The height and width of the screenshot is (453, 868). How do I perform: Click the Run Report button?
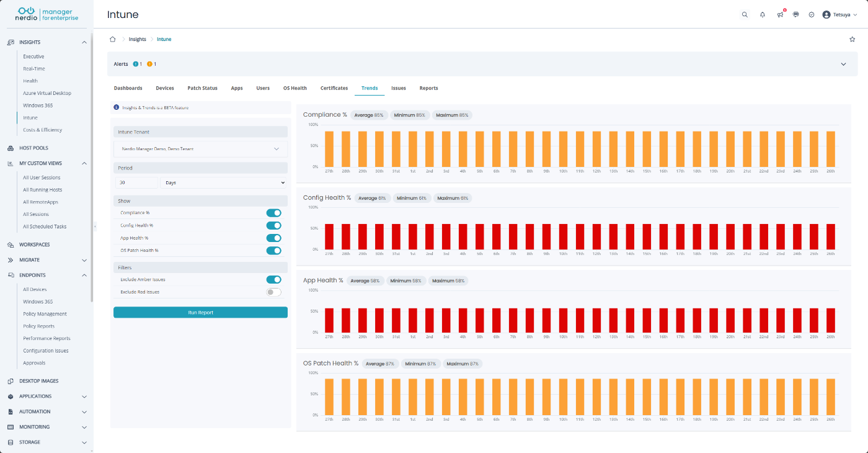[200, 312]
